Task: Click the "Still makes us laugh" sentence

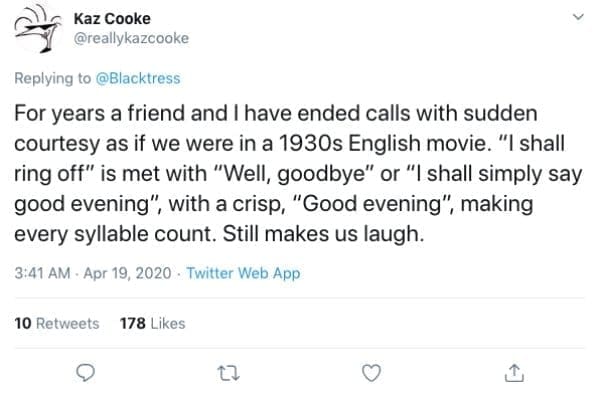Action: pyautogui.click(x=324, y=234)
